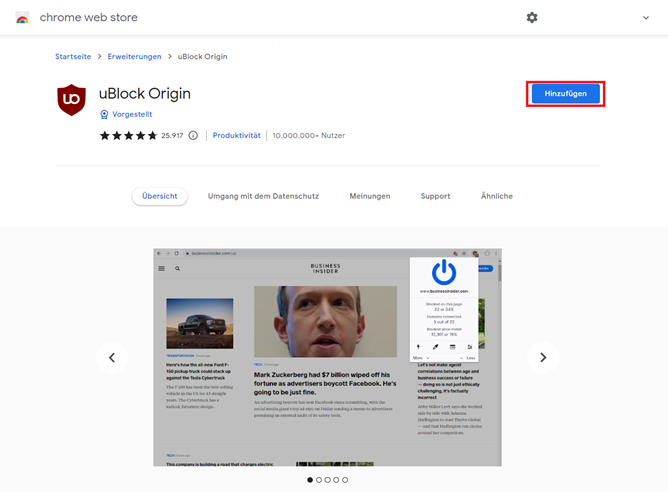
Task: Click the Chrome Web Store rainbow logo
Action: pyautogui.click(x=20, y=18)
